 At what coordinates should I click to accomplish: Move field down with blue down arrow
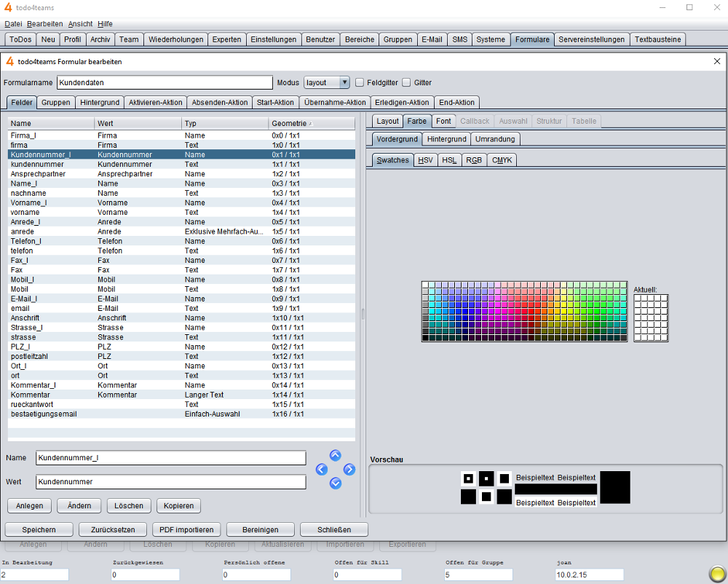tap(335, 484)
